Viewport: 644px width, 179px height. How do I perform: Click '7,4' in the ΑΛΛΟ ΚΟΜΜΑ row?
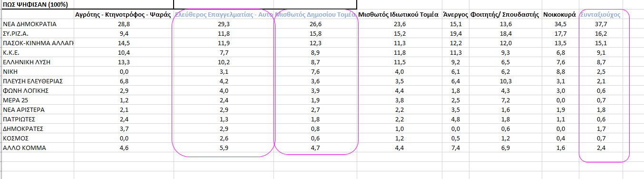456,148
